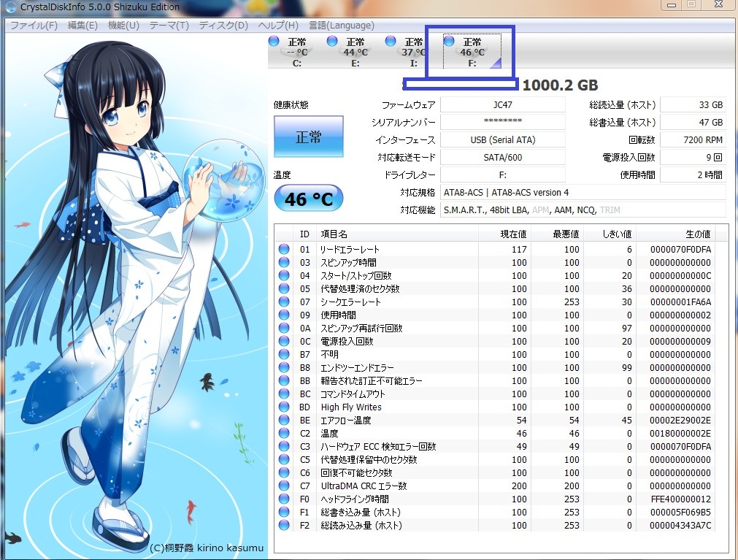Click raw value FFE400000012
The width and height of the screenshot is (738, 560).
680,499
